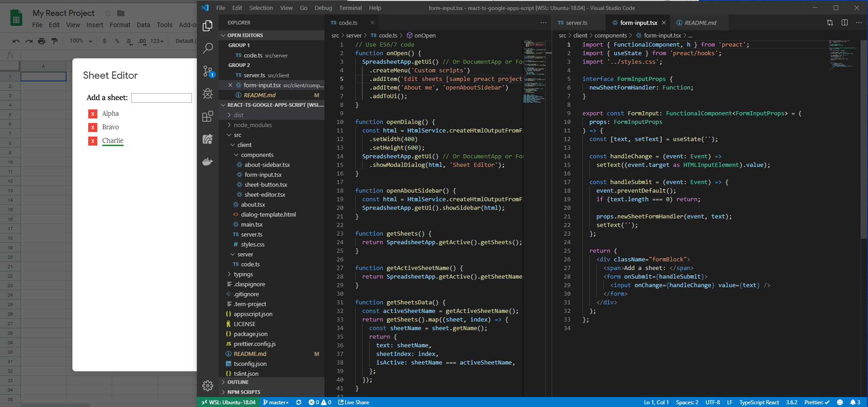Click Spaces: 2 indentation in status bar
The image size is (868, 407).
[687, 402]
